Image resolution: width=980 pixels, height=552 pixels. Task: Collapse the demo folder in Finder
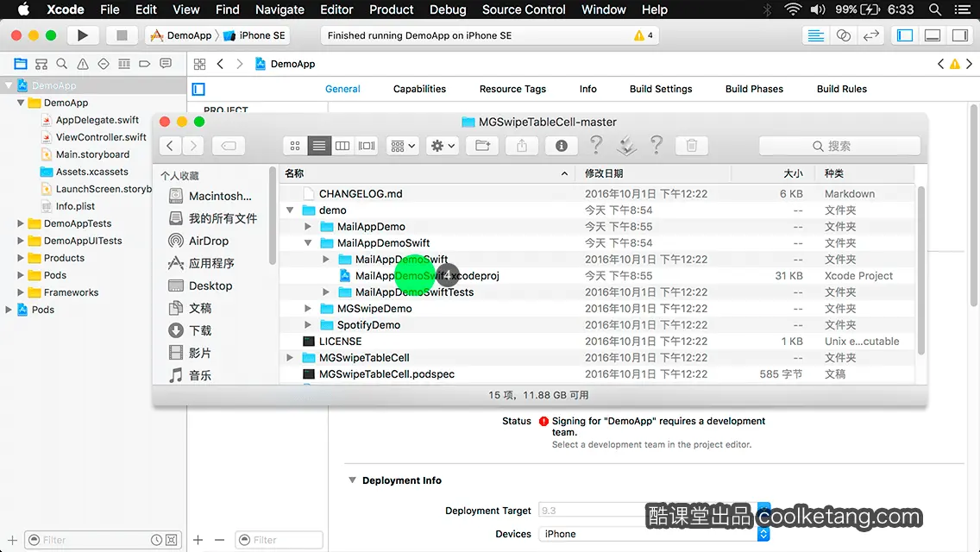[x=290, y=210]
